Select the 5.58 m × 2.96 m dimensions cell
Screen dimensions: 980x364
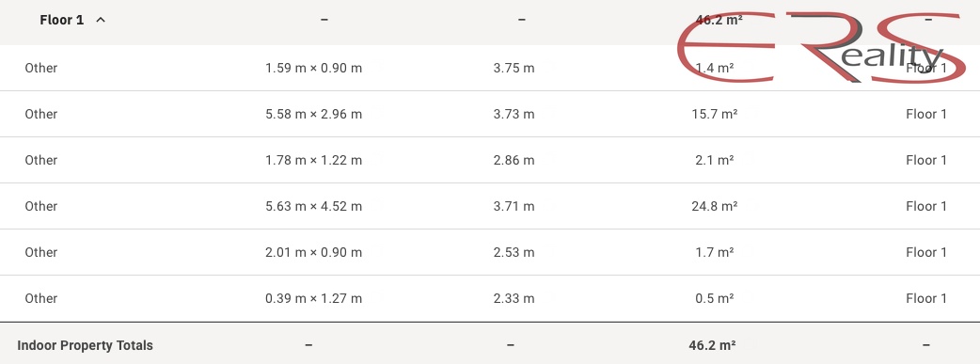point(314,115)
